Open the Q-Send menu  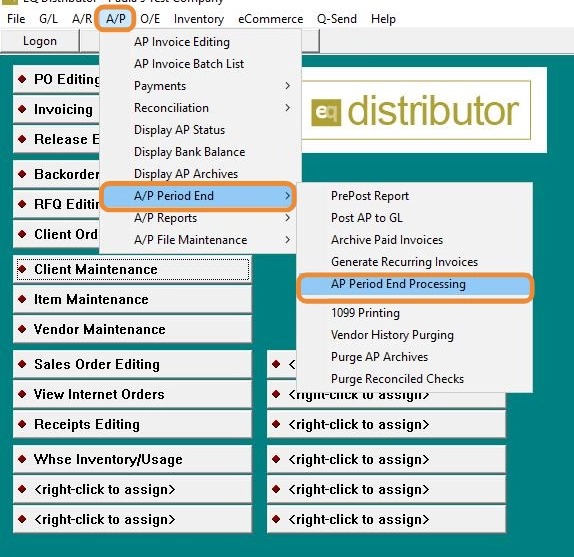337,19
